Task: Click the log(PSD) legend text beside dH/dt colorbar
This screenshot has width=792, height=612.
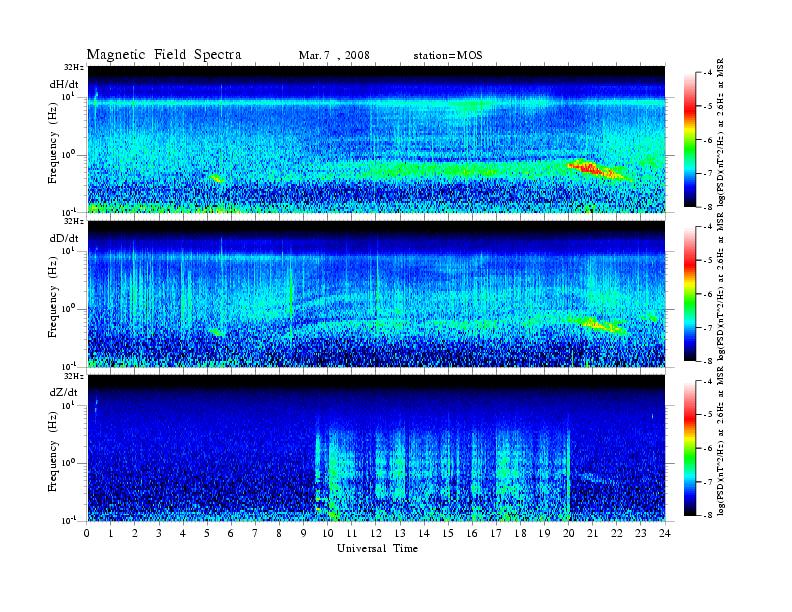Action: [721, 133]
